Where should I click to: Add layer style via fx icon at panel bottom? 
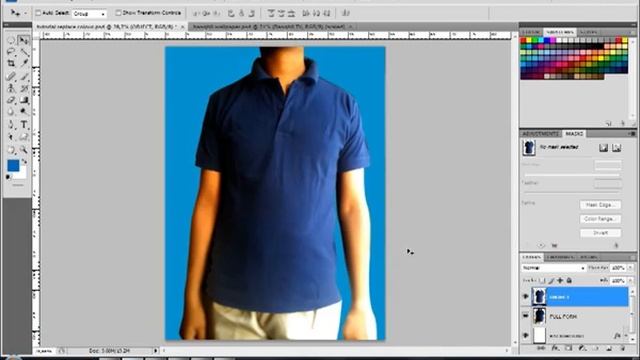coord(555,349)
